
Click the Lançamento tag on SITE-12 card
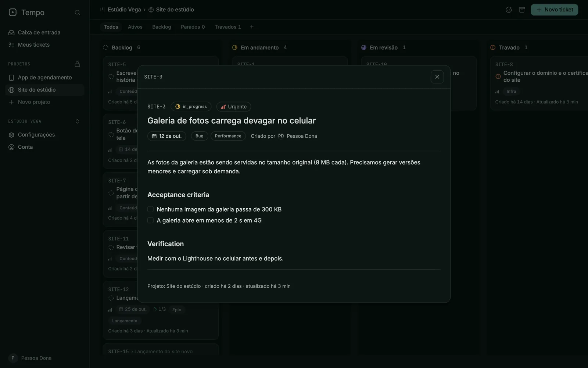coord(125,321)
